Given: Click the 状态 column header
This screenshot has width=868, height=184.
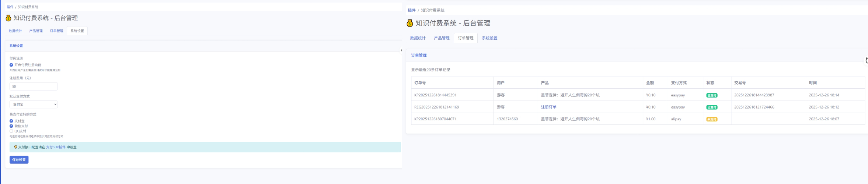Looking at the screenshot, I should point(710,83).
